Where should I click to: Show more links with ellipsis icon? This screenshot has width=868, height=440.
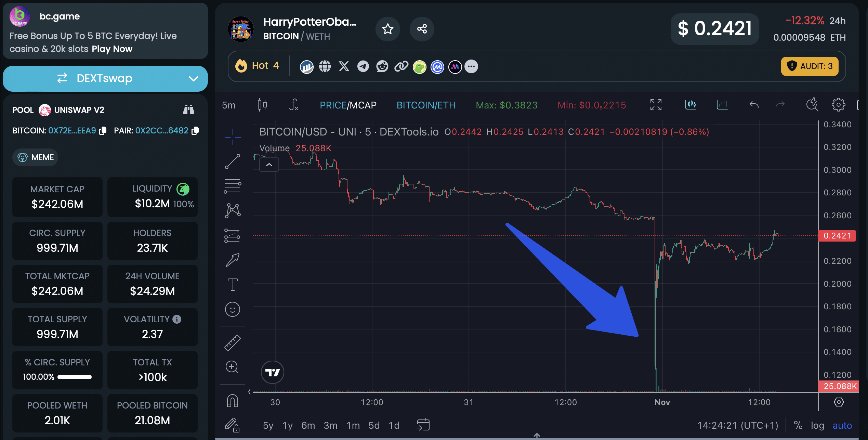coord(471,67)
